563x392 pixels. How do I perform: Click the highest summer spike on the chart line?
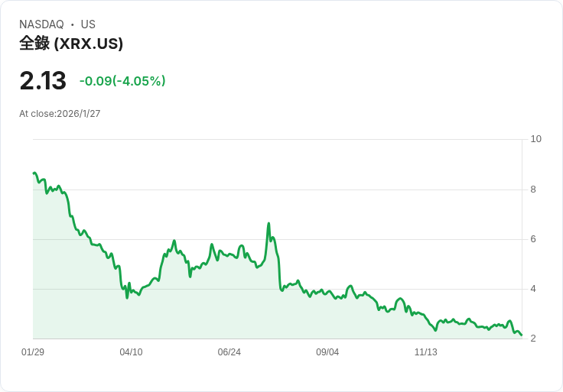click(268, 223)
